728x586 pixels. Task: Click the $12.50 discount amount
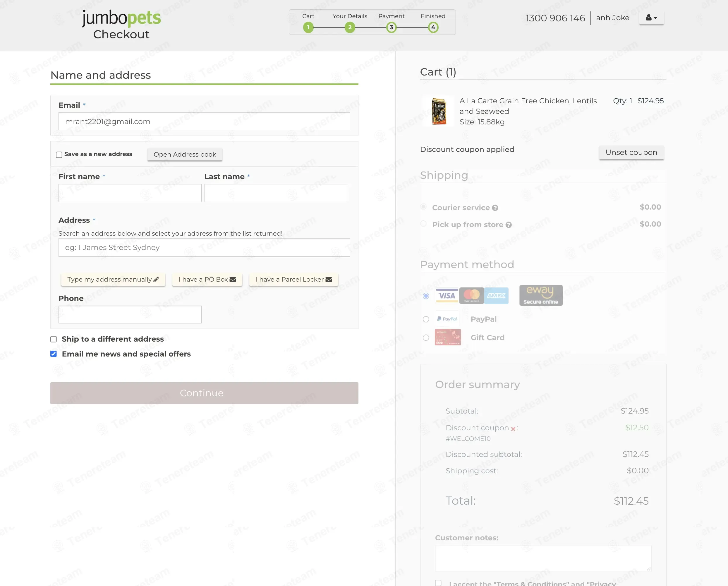(637, 428)
